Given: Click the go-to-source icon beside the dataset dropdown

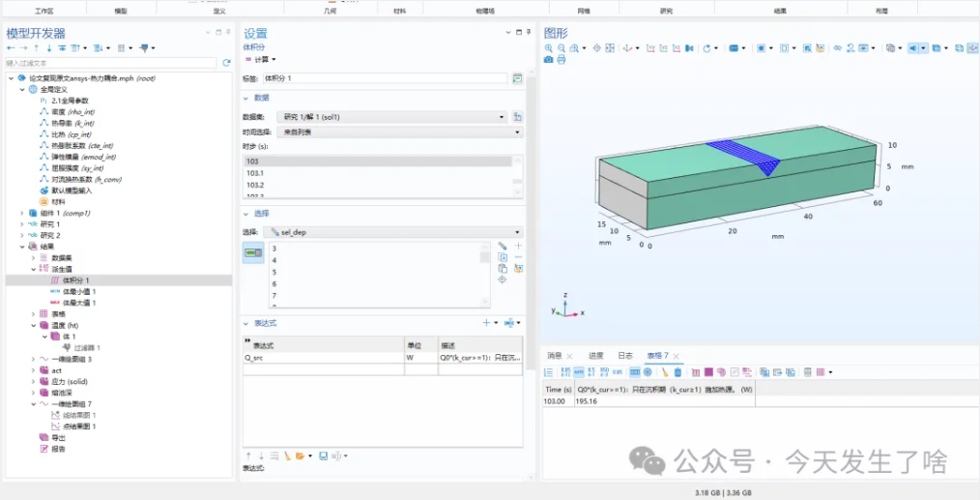Looking at the screenshot, I should (517, 117).
